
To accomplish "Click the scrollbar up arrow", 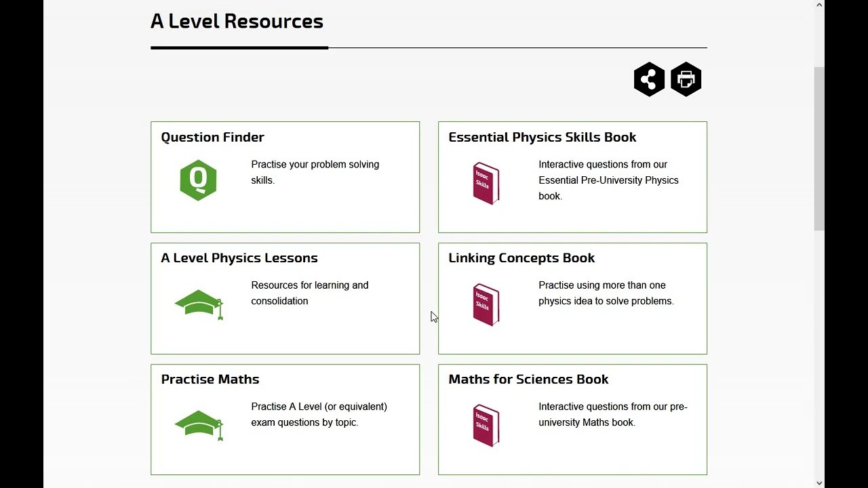I will point(819,5).
